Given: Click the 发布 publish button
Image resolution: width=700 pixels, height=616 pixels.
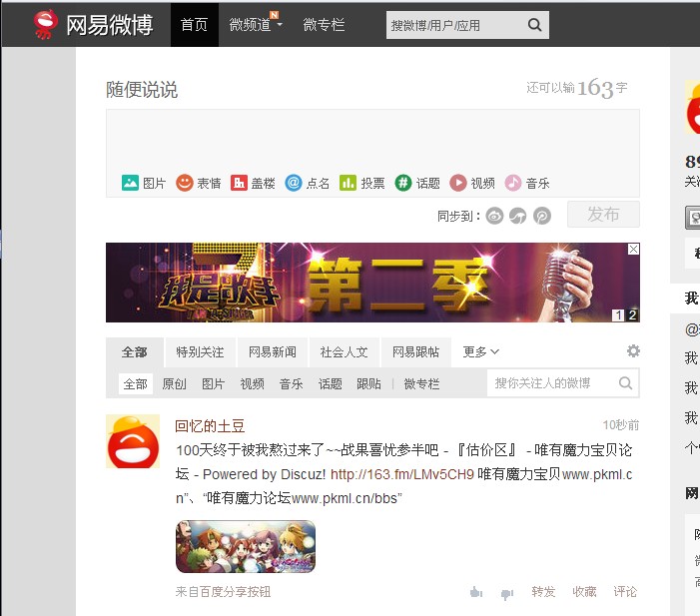Looking at the screenshot, I should [603, 214].
